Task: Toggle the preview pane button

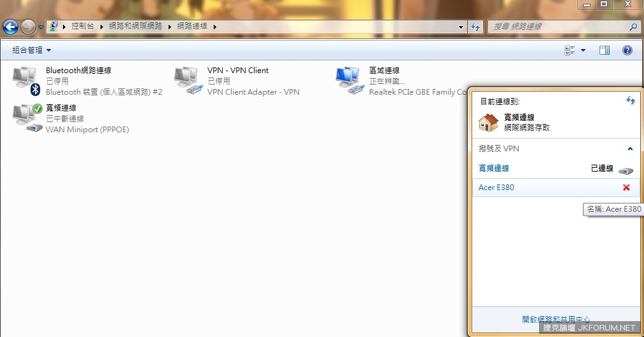Action: (x=605, y=50)
